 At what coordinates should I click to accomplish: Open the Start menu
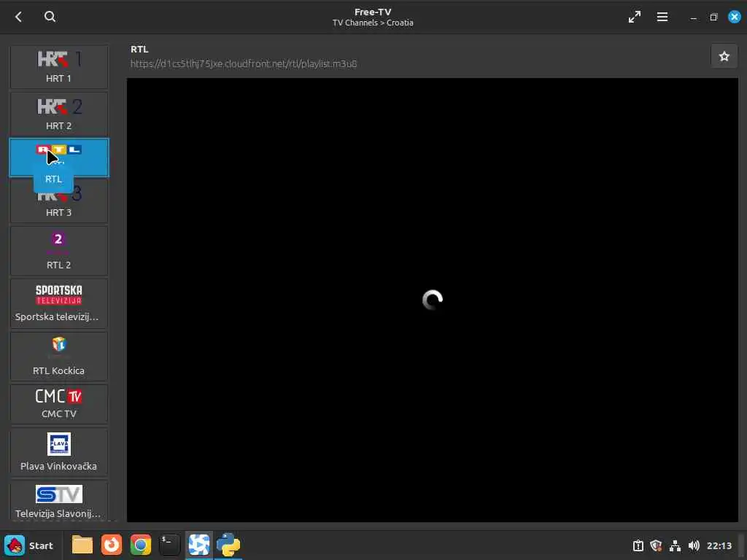click(x=28, y=545)
